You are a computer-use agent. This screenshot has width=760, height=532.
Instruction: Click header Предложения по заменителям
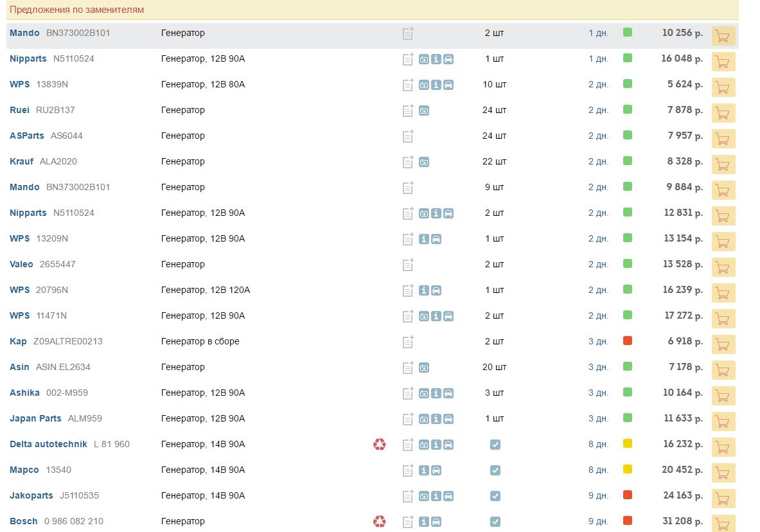point(76,10)
